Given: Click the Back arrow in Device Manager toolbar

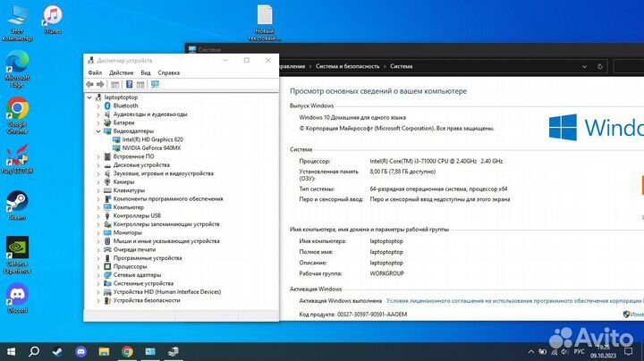Looking at the screenshot, I should (x=89, y=84).
